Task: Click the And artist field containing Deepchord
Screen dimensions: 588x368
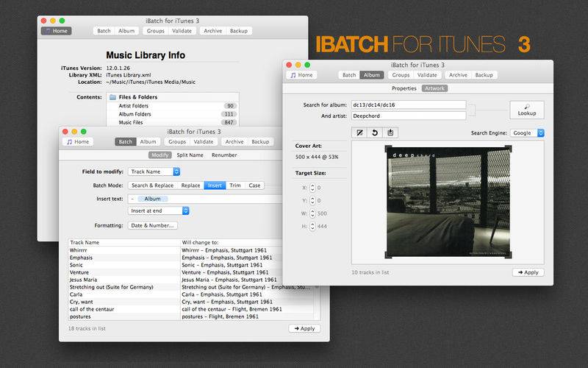Action: [x=409, y=116]
